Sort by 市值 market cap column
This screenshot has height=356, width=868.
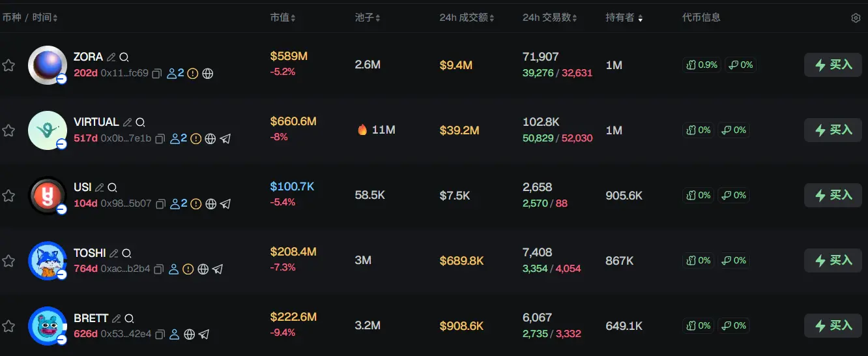coord(283,18)
